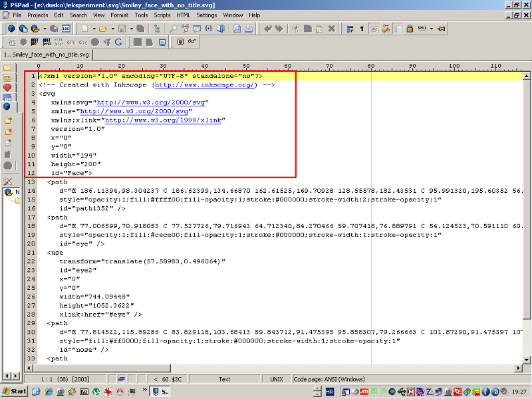The image size is (532, 399).
Task: Click the red macro record icon
Action: pos(180,42)
